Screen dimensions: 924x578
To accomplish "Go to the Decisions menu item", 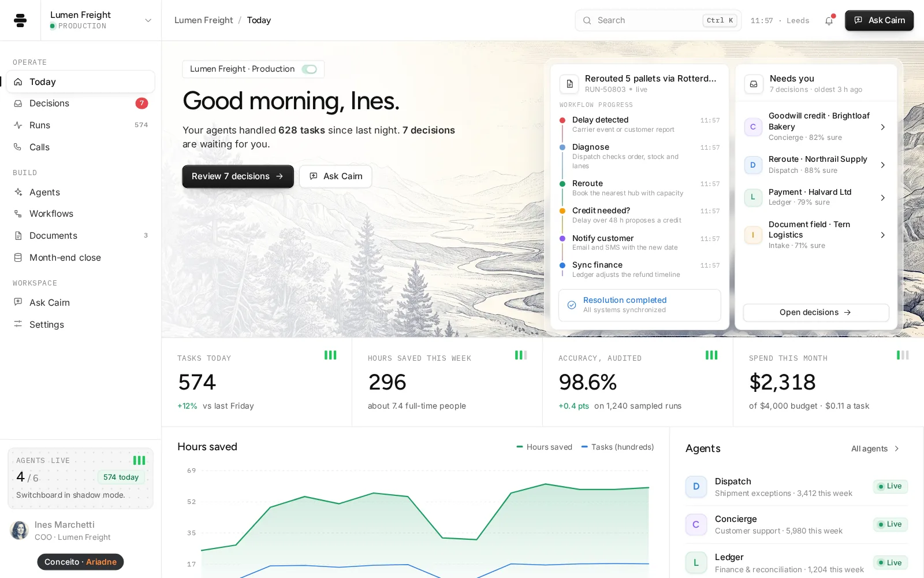I will 80,103.
